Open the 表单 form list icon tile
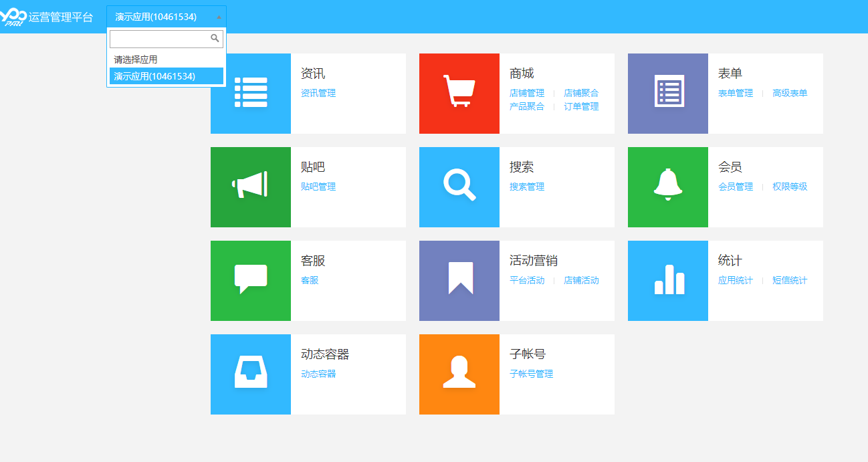868x462 pixels. (x=667, y=94)
